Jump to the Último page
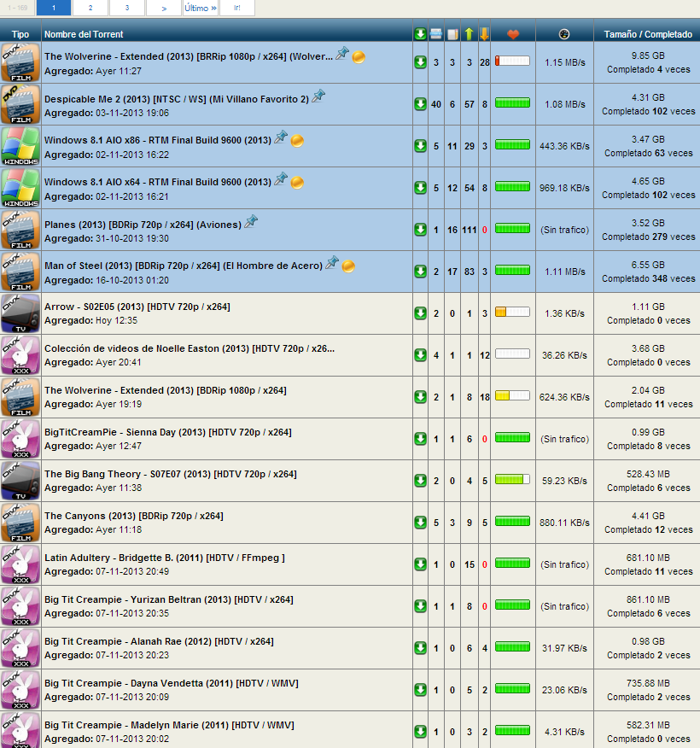This screenshot has width=700, height=748. tap(201, 8)
